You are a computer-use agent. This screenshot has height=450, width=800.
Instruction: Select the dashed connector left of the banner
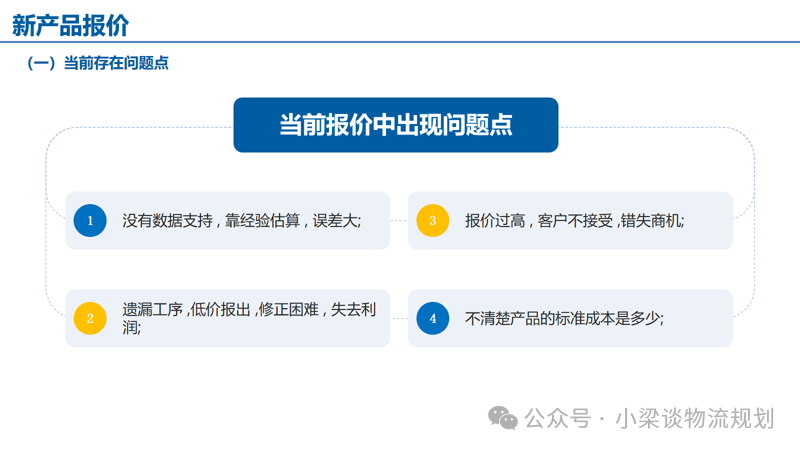[x=140, y=128]
